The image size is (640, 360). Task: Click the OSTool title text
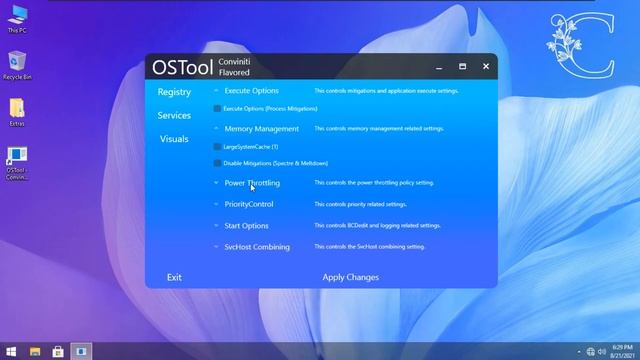[x=182, y=67]
